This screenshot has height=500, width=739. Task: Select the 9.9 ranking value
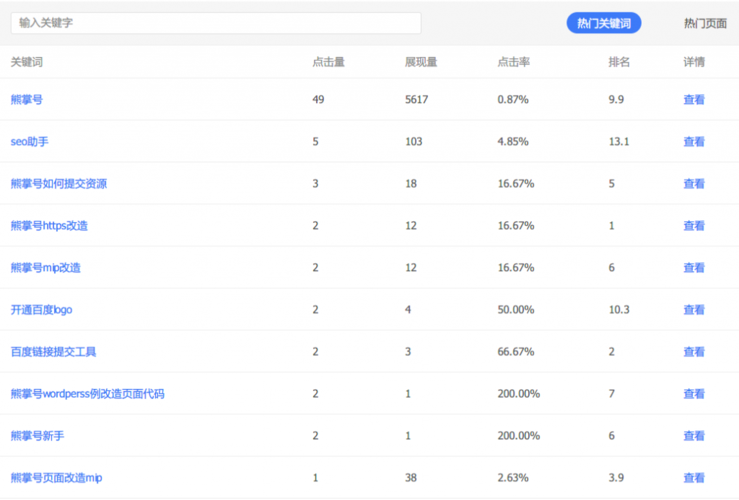(x=616, y=99)
